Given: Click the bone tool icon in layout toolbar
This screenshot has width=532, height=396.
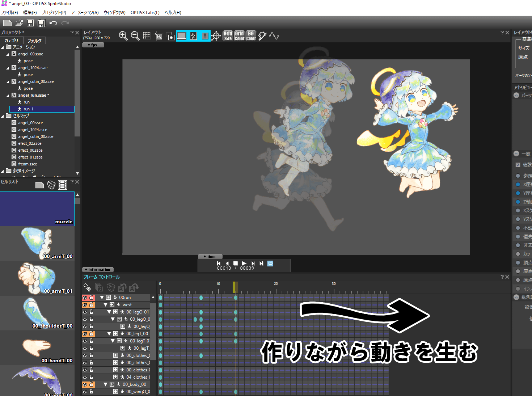Looking at the screenshot, I should pyautogui.click(x=262, y=36).
